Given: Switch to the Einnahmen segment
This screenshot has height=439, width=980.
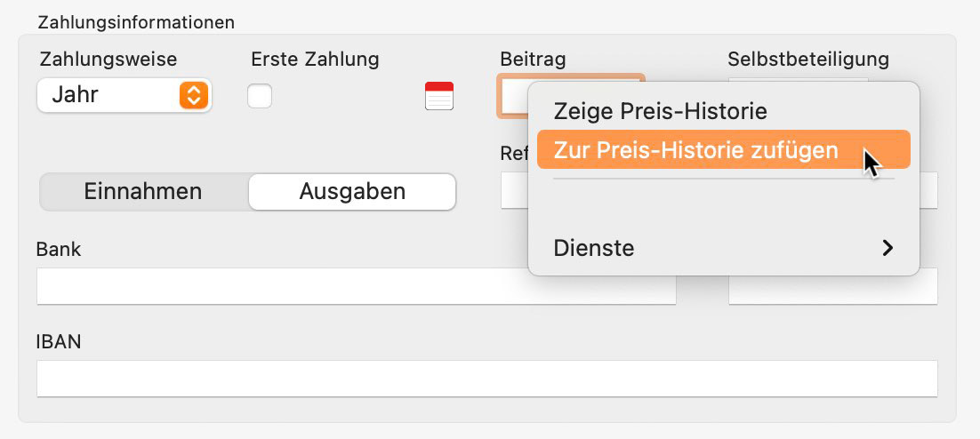Looking at the screenshot, I should pyautogui.click(x=144, y=192).
